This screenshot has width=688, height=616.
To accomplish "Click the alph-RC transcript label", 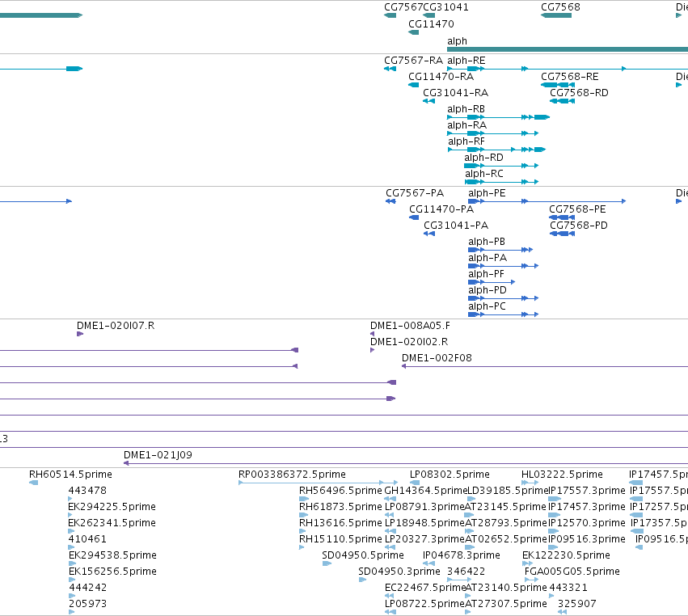I will tap(484, 174).
